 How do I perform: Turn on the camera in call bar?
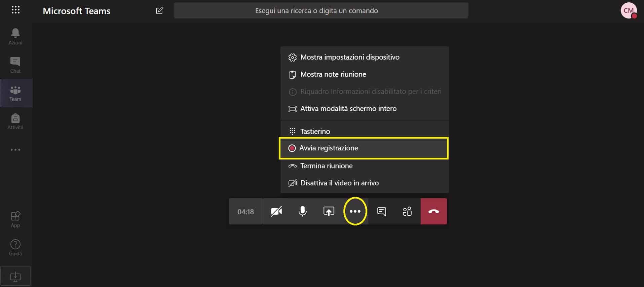[x=276, y=211]
